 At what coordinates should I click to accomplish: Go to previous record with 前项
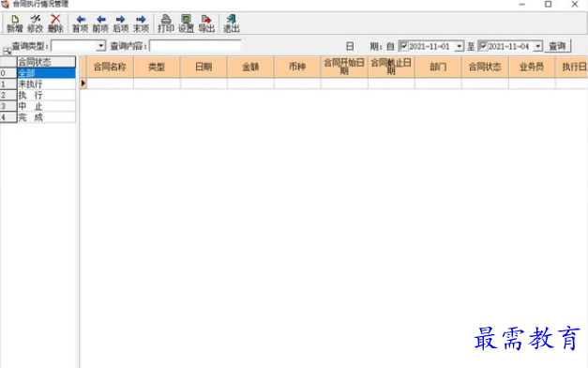tap(100, 23)
